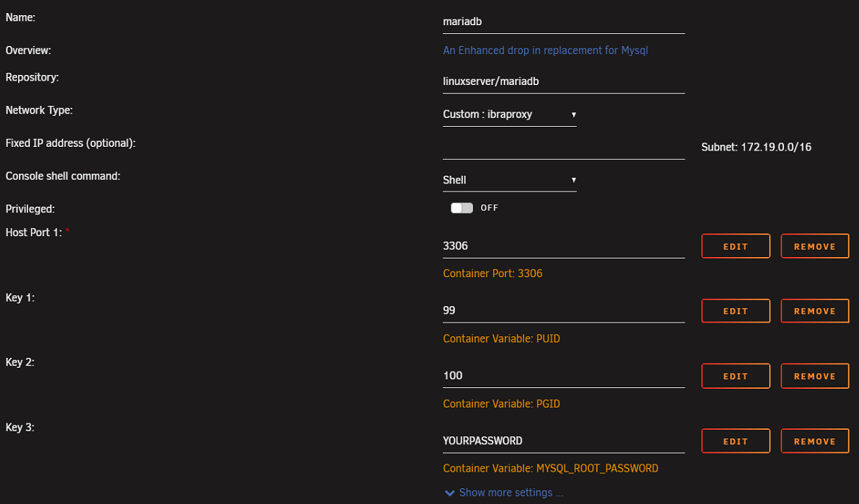Click the Key 2 field showing 100

pyautogui.click(x=564, y=376)
